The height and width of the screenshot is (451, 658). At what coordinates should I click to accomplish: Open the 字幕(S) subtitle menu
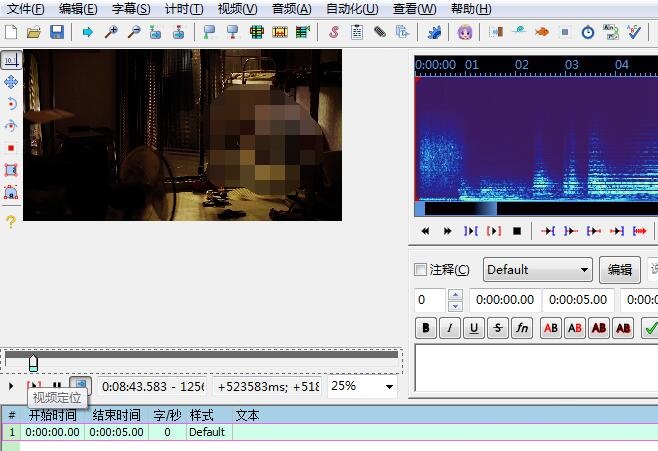pyautogui.click(x=130, y=9)
